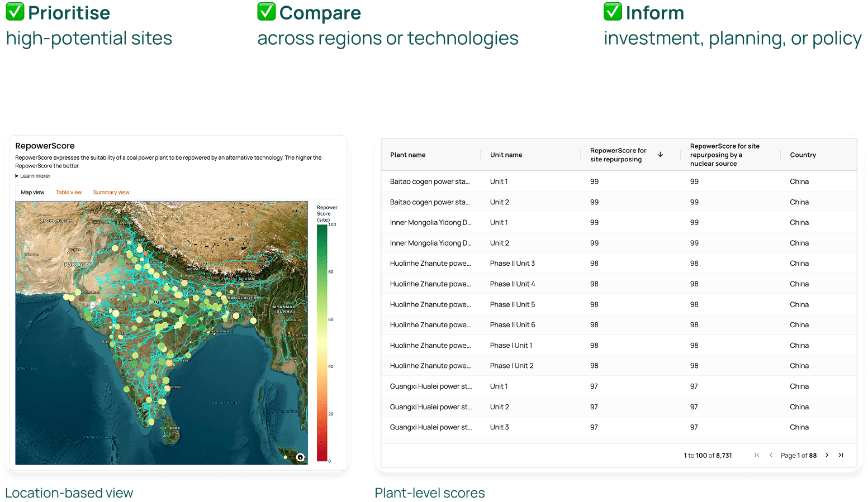This screenshot has height=502, width=868.
Task: Open the Summary view tab
Action: [111, 192]
